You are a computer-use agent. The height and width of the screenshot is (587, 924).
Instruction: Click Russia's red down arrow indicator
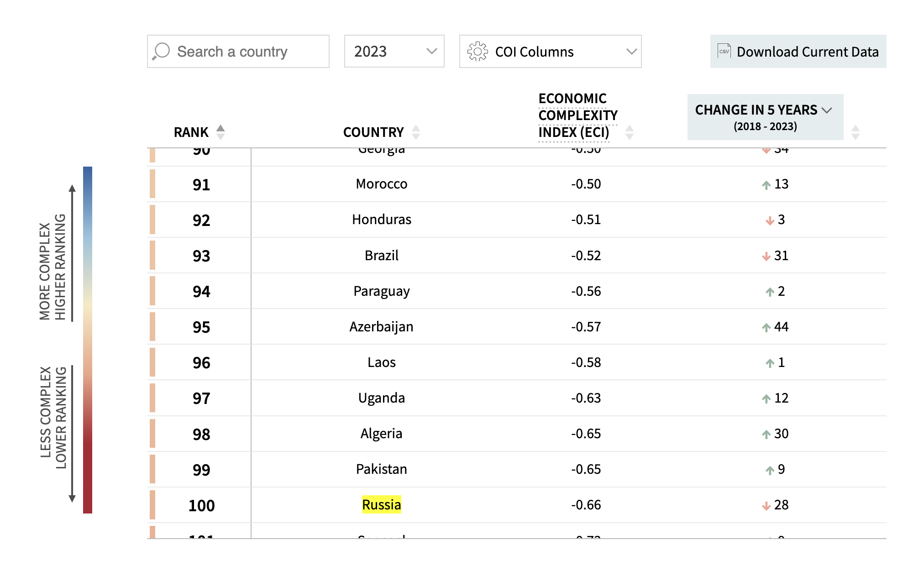coord(766,505)
